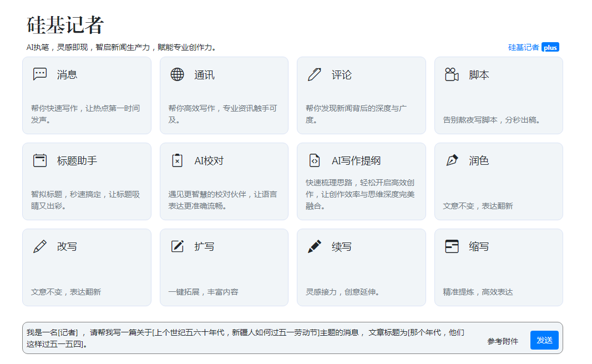Open the 消息 card title
This screenshot has width=592, height=364.
tap(67, 75)
